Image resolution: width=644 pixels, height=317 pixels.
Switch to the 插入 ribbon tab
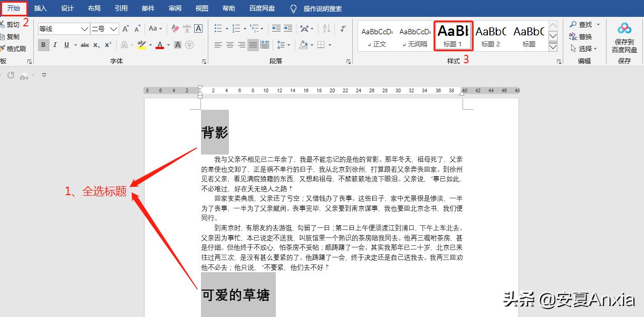click(41, 8)
